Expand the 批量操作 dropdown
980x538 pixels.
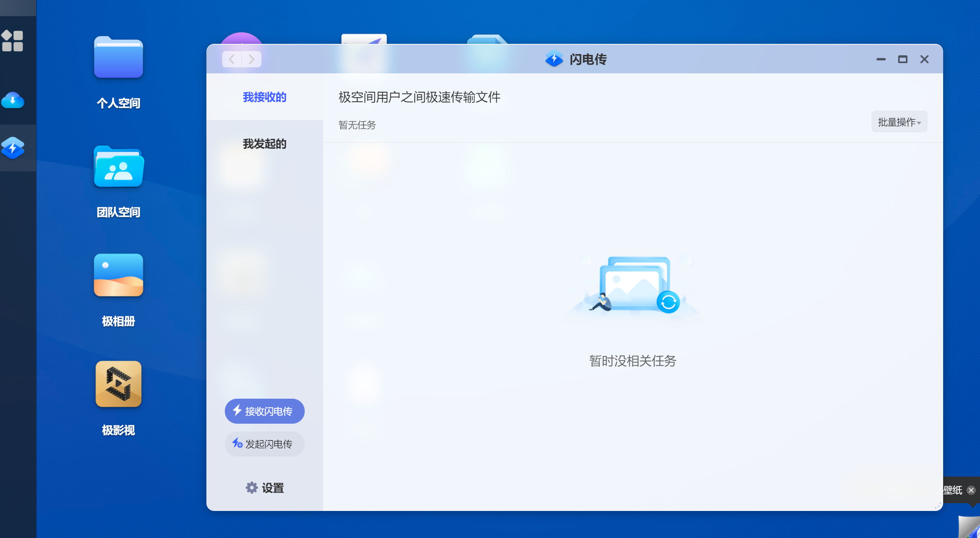[899, 122]
